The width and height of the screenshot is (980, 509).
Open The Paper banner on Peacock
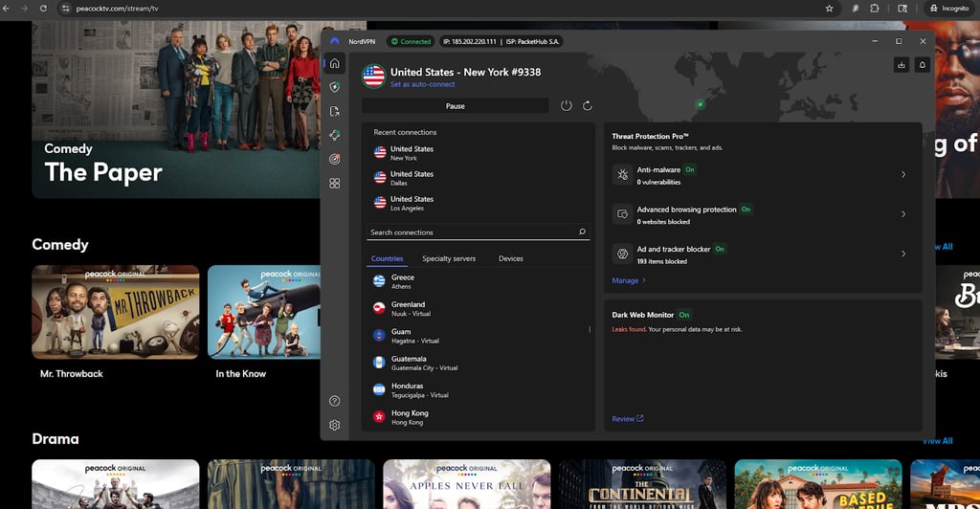176,109
